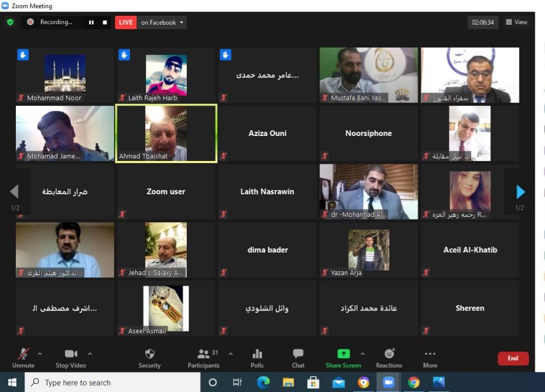Open Share Screen advanced options arrow

(x=362, y=353)
